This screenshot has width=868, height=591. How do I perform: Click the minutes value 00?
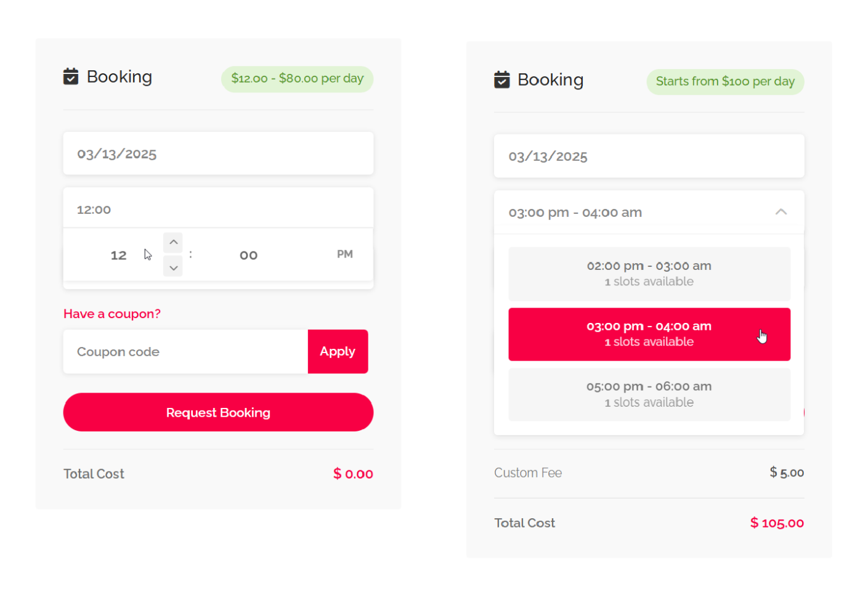tap(248, 255)
